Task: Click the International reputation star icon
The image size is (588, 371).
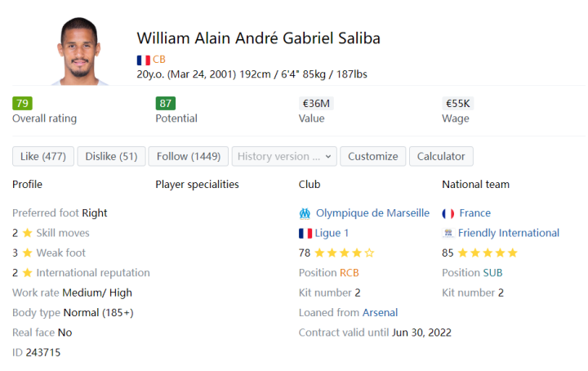Action: tap(27, 273)
